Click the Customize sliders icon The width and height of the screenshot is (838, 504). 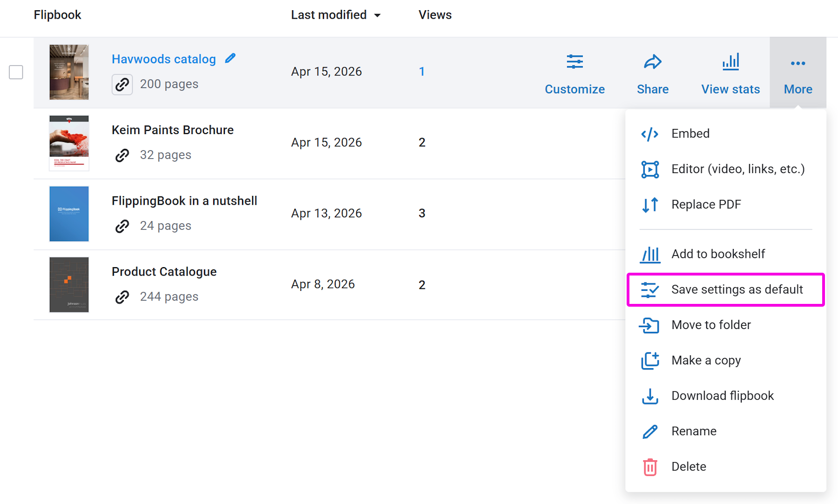click(574, 62)
